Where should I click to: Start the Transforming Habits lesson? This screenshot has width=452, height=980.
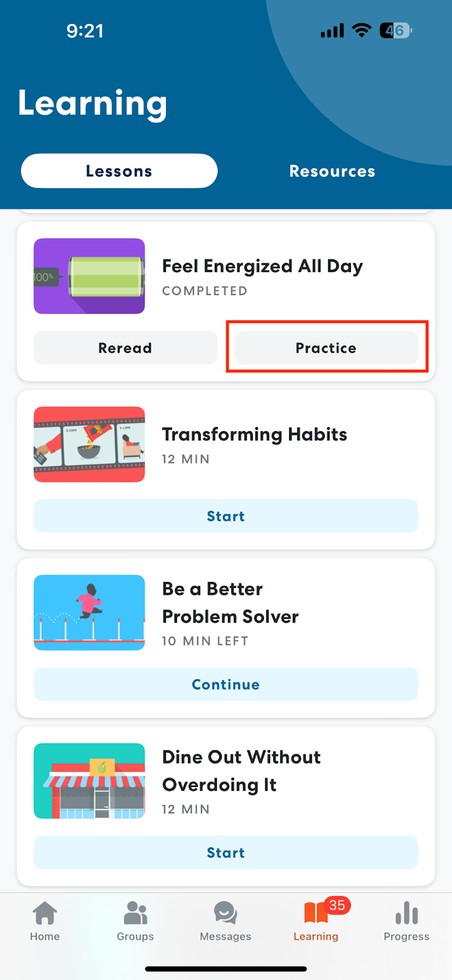[226, 516]
